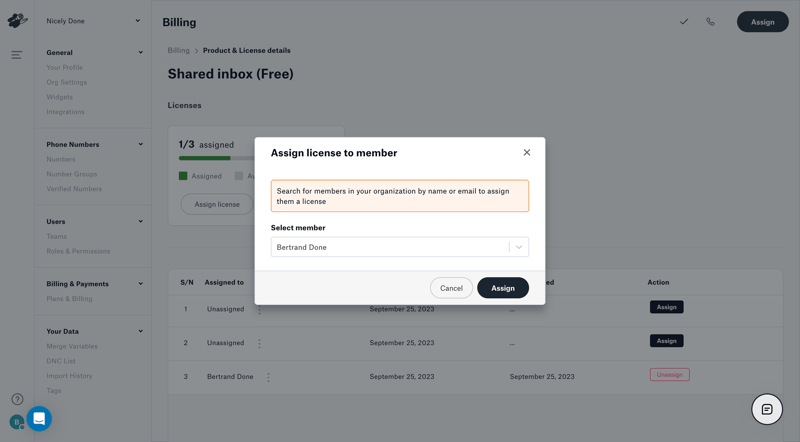Click the green Assigned legend swatch
800x442 pixels.
click(183, 176)
